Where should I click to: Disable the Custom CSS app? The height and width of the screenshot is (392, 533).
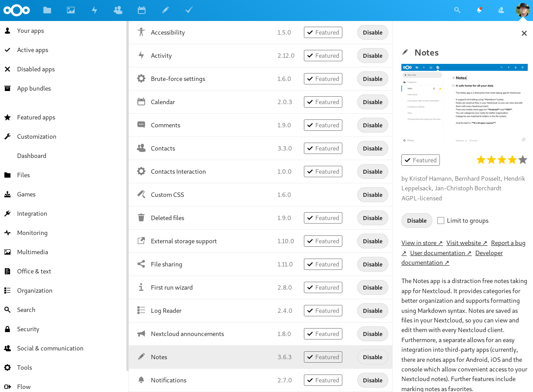pos(373,195)
